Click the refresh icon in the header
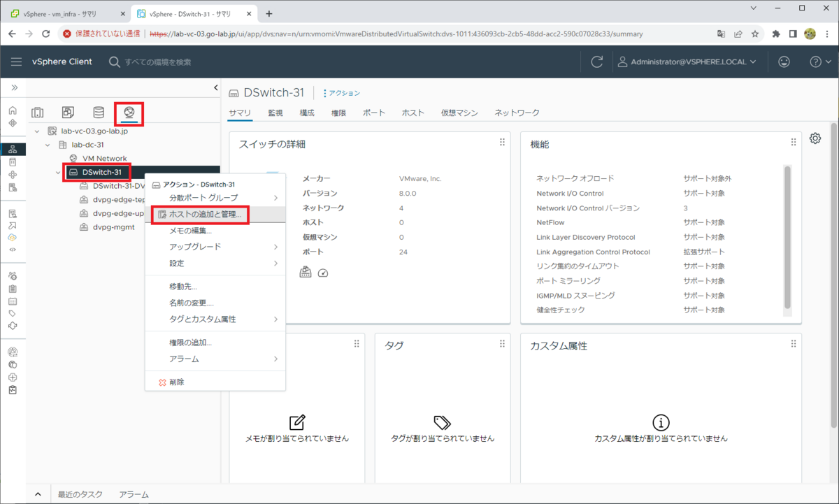This screenshot has height=504, width=839. 597,62
